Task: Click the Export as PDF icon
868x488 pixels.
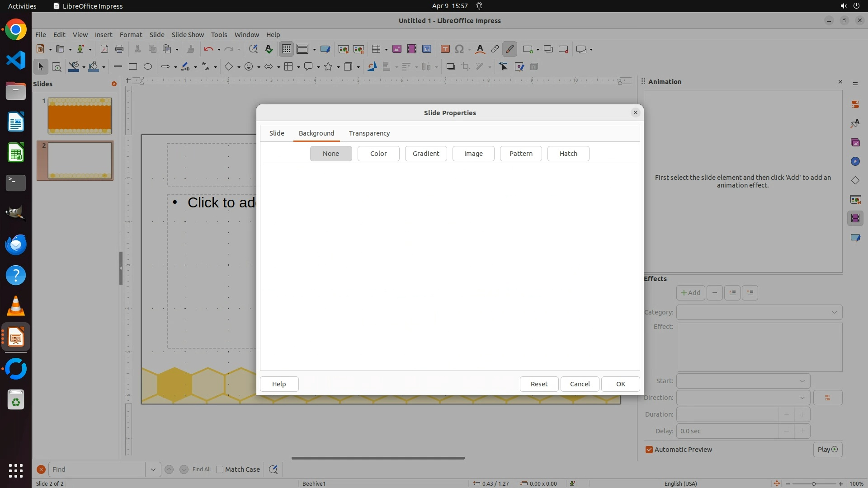Action: point(104,49)
